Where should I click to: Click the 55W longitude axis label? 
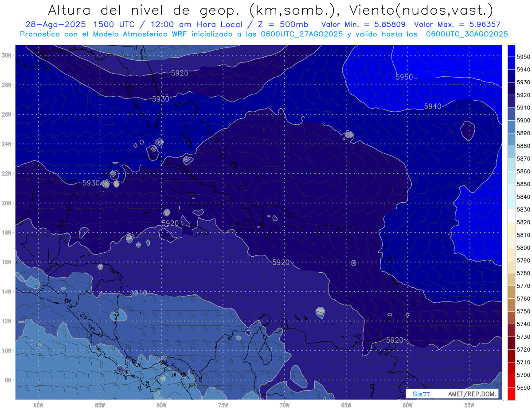coord(469,405)
